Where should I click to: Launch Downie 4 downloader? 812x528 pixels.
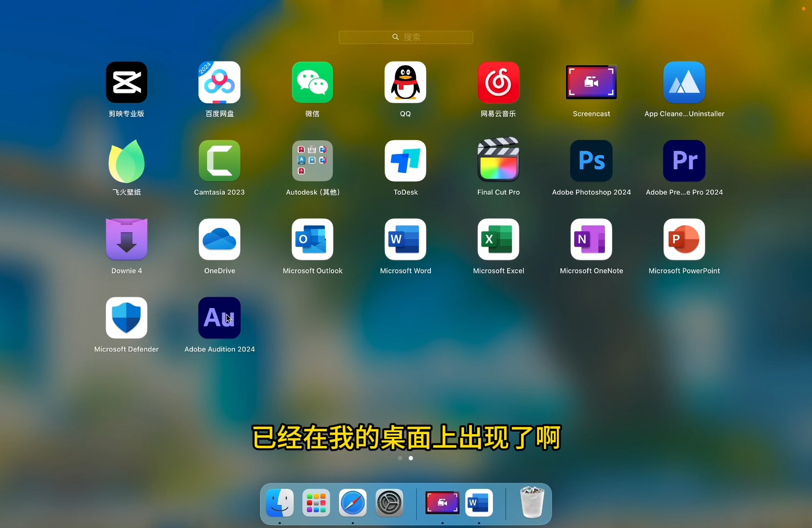pos(127,239)
